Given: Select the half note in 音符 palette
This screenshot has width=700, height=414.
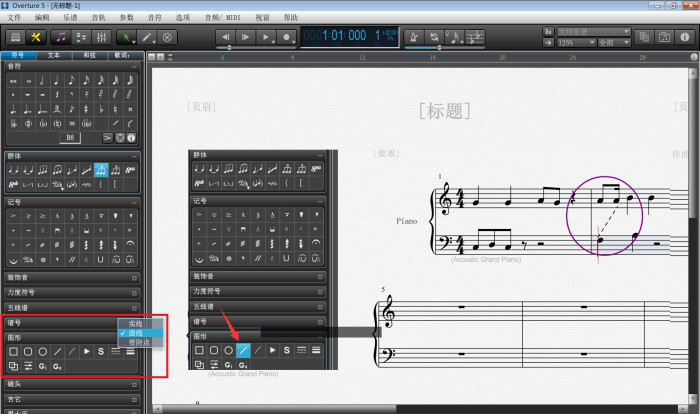Looking at the screenshot, I should [42, 80].
